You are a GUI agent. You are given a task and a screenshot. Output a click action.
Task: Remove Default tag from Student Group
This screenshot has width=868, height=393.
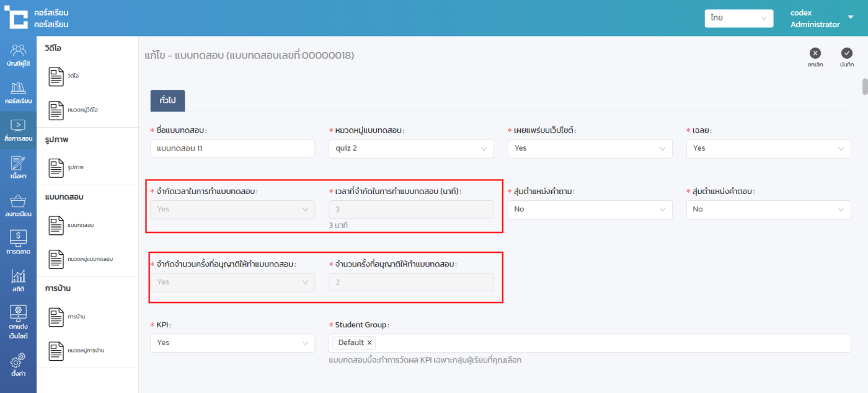[370, 343]
